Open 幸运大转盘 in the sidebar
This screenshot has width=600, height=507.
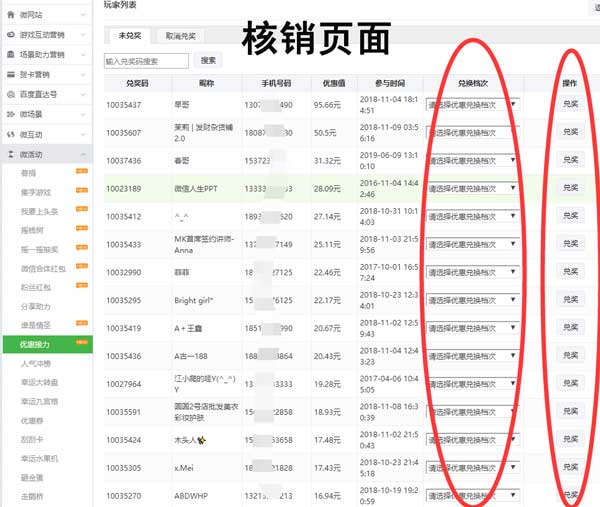tap(39, 382)
